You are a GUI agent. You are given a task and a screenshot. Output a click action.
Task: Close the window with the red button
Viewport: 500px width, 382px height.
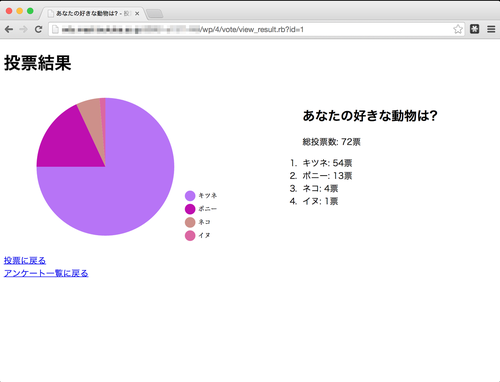(9, 11)
